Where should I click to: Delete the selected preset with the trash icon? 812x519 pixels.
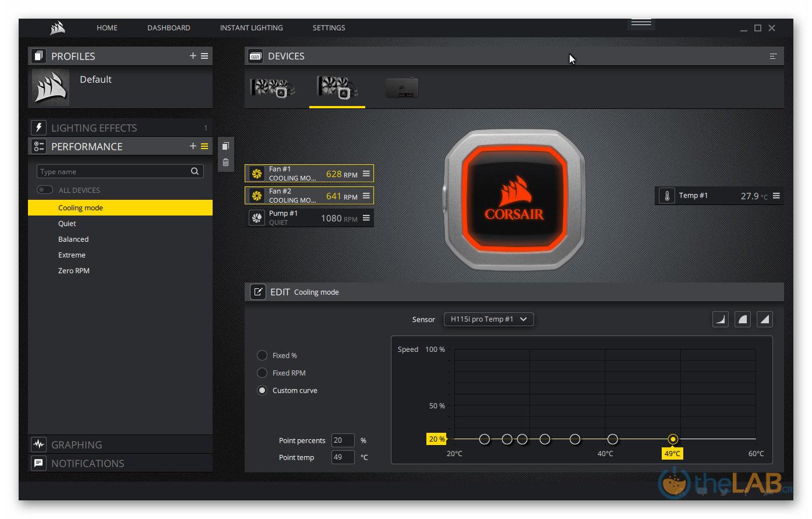226,163
